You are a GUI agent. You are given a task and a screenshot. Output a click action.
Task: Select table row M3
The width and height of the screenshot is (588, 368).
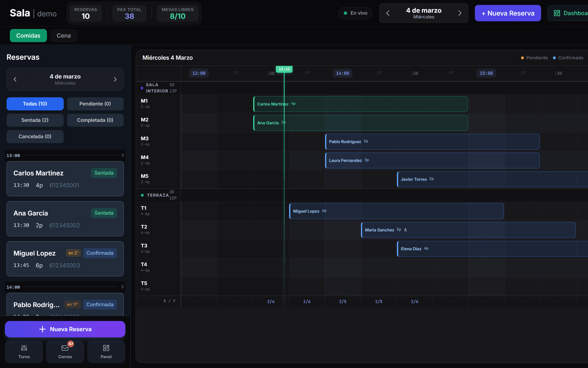click(159, 141)
